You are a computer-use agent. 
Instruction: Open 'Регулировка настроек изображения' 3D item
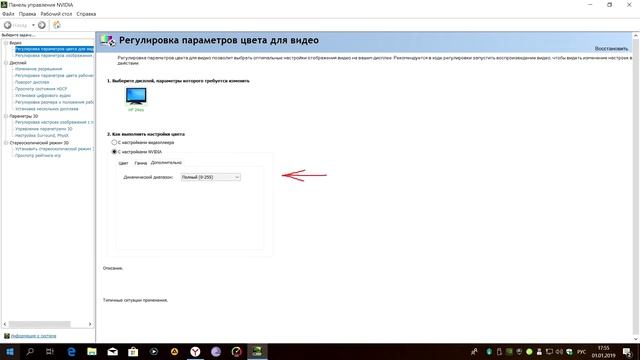[54, 122]
